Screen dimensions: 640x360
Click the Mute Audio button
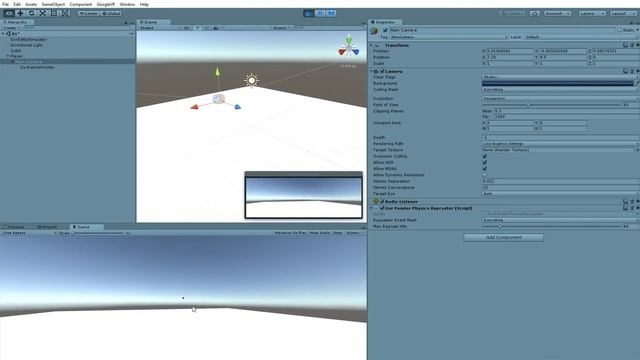(320, 233)
